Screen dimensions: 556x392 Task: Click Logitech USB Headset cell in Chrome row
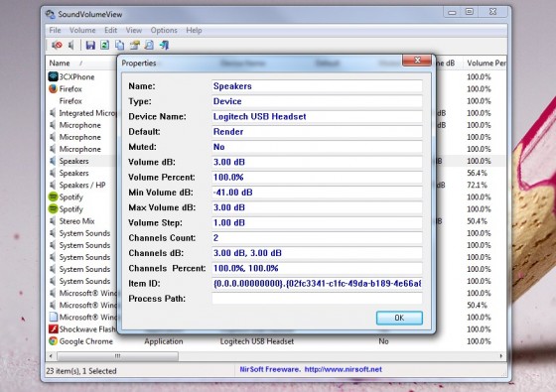257,341
